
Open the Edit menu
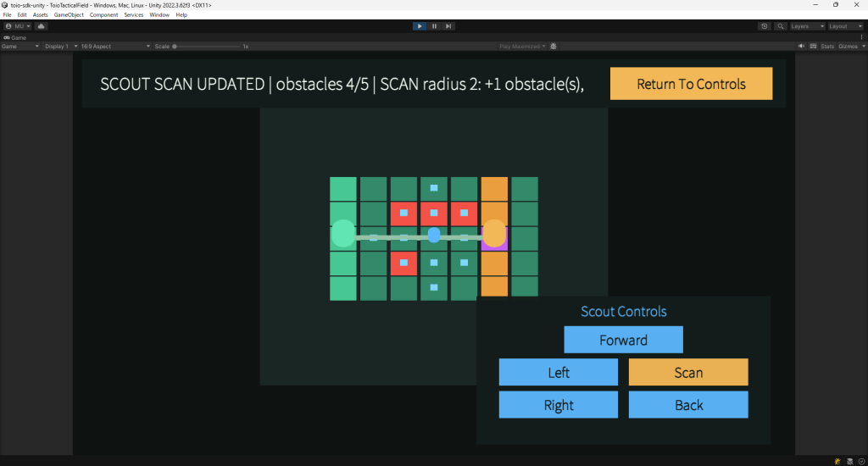click(x=22, y=15)
